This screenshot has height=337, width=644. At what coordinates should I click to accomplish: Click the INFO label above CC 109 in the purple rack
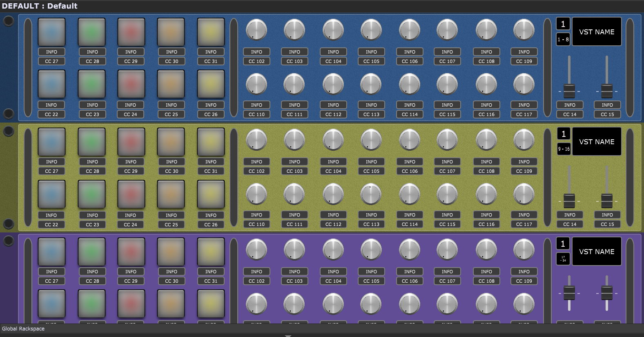click(524, 272)
